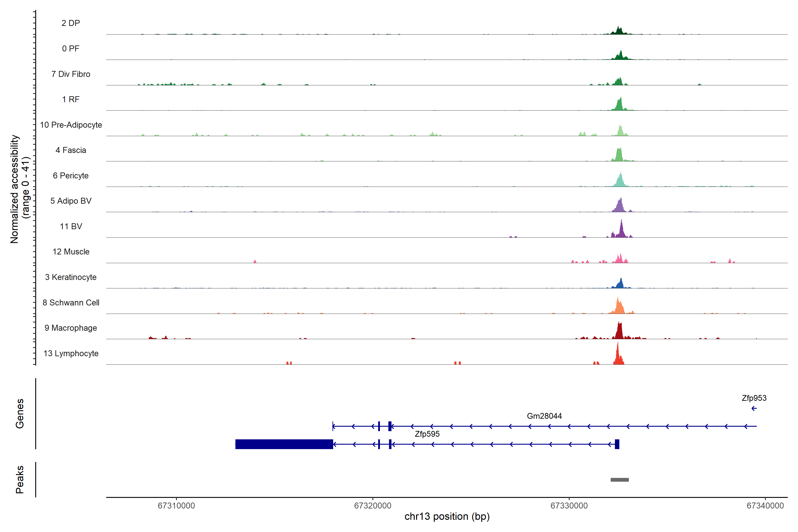The height and width of the screenshot is (532, 798).
Task: Click the small Zfp595 first exon
Action: [x=617, y=444]
